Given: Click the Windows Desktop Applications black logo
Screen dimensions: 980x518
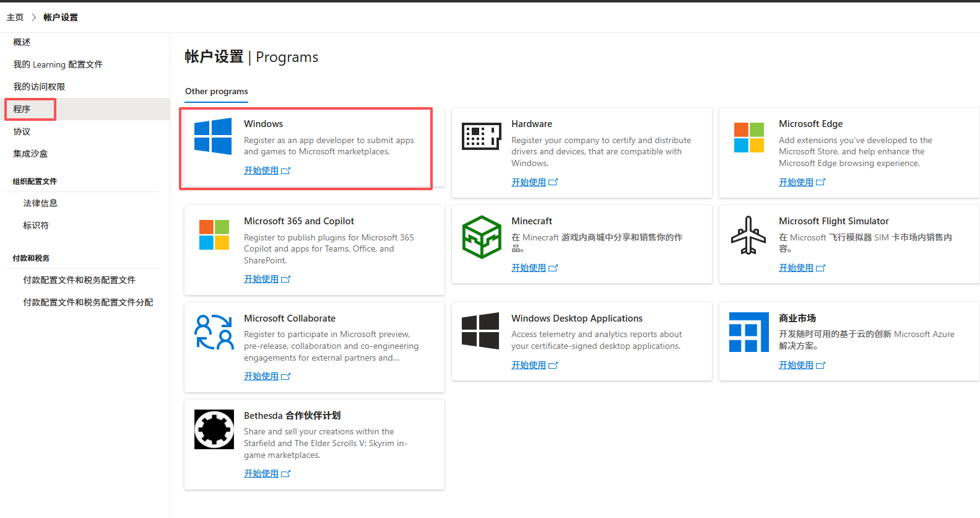Looking at the screenshot, I should [480, 331].
